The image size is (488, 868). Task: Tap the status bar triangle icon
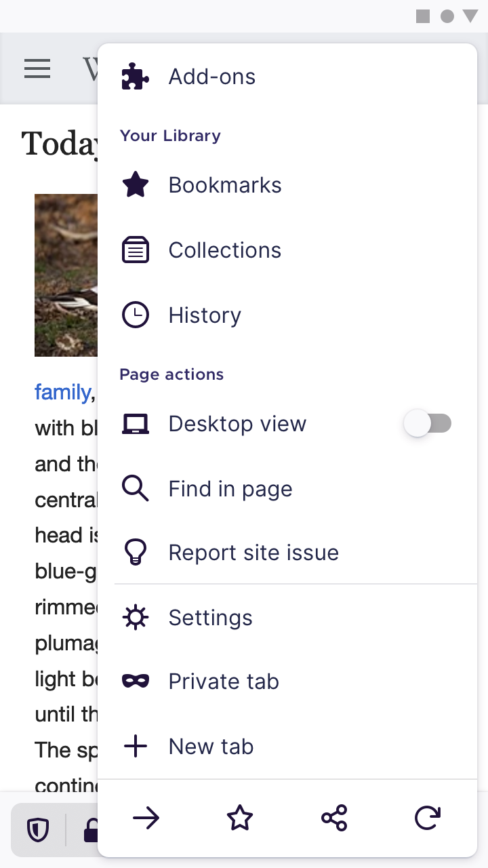470,16
